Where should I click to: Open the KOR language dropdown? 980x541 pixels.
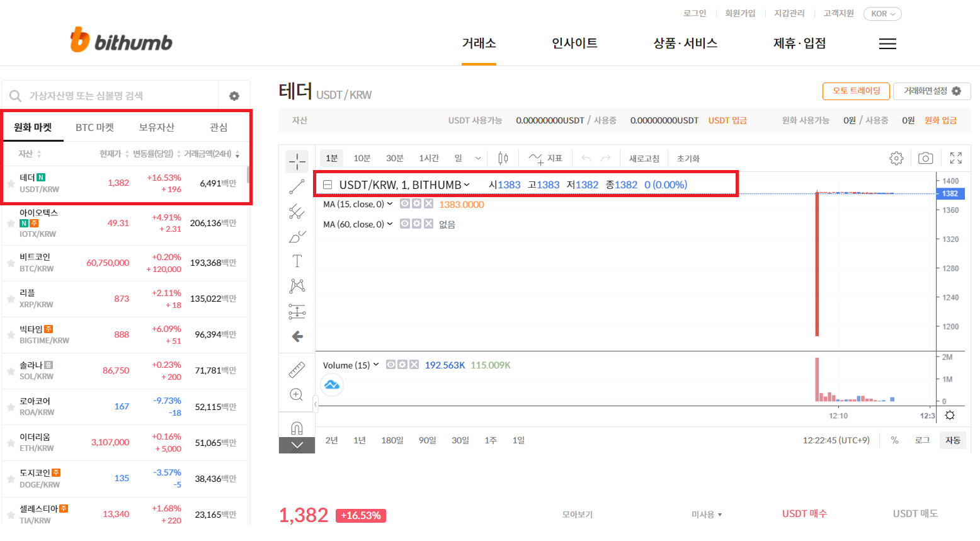click(x=882, y=14)
